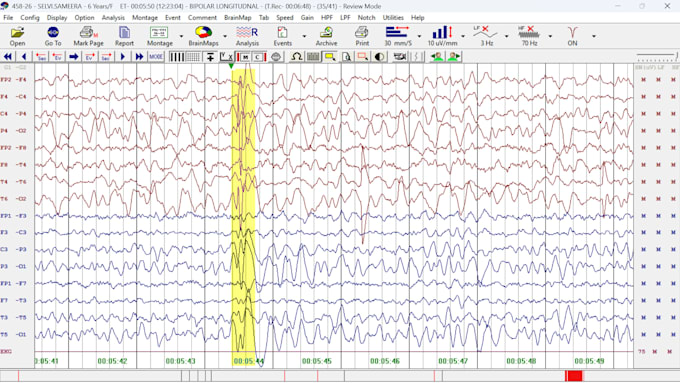Toggle vertical time lines display

tap(177, 57)
